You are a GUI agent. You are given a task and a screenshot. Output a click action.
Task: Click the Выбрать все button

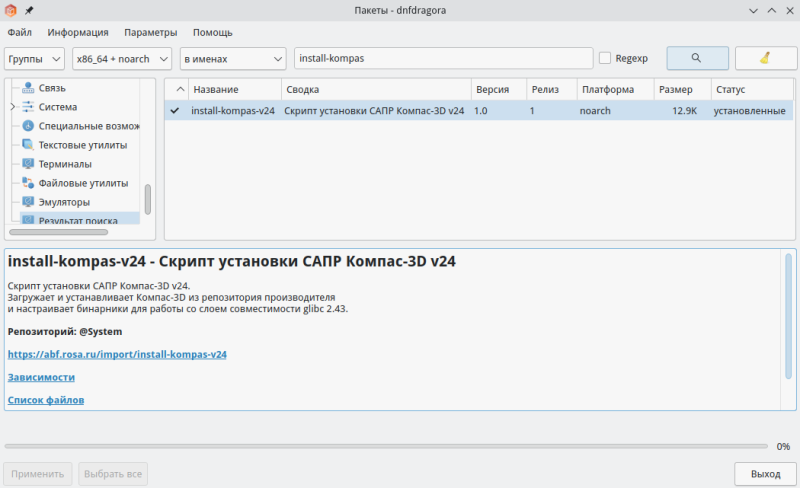tap(113, 474)
